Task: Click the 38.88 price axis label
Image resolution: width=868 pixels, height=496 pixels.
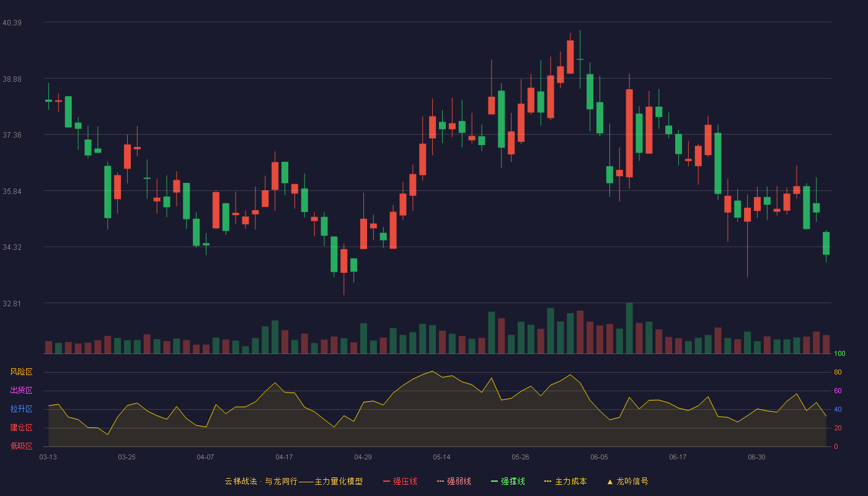Action: (12, 79)
